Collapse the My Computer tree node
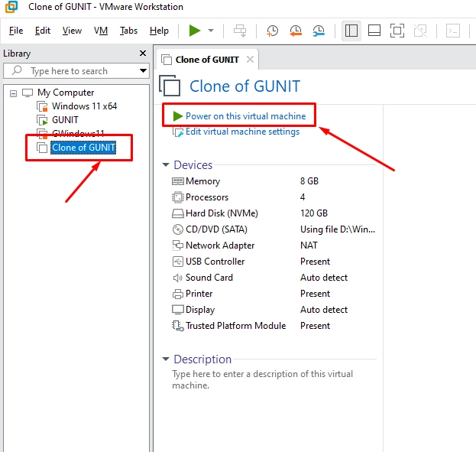The image size is (476, 452). click(x=13, y=93)
